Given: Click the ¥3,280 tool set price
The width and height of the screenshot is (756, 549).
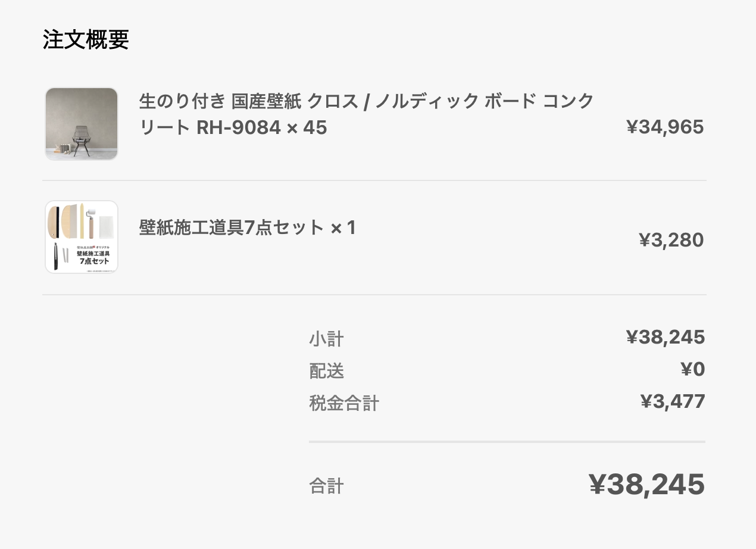Looking at the screenshot, I should (671, 240).
